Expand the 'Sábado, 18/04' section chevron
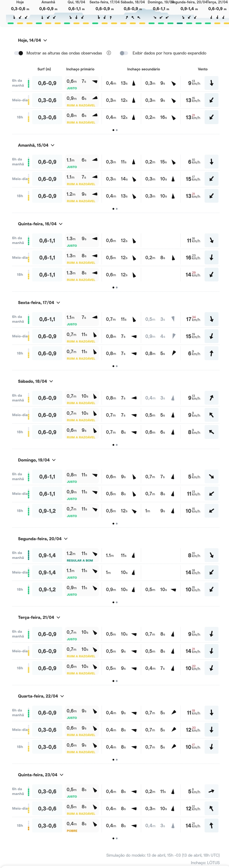Screen dimensions: 229x868 (x=51, y=381)
